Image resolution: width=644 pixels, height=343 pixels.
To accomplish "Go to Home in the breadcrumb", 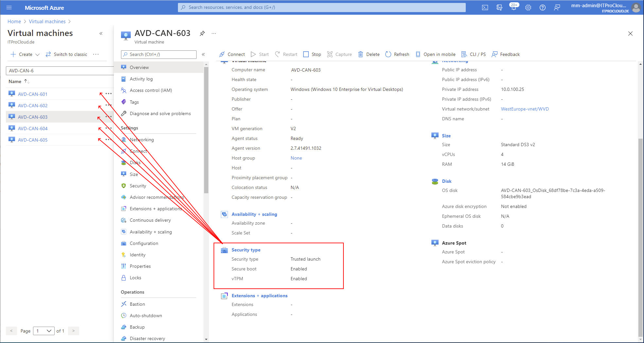I will click(14, 22).
